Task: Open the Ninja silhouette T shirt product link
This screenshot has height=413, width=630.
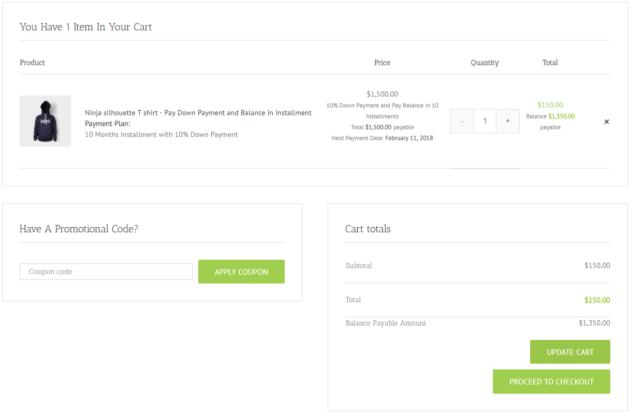Action: coord(198,113)
